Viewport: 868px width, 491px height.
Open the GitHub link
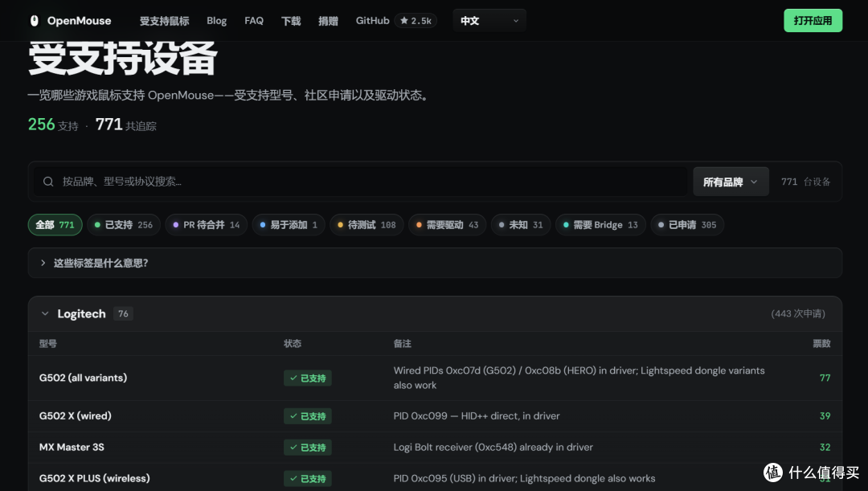(x=373, y=20)
